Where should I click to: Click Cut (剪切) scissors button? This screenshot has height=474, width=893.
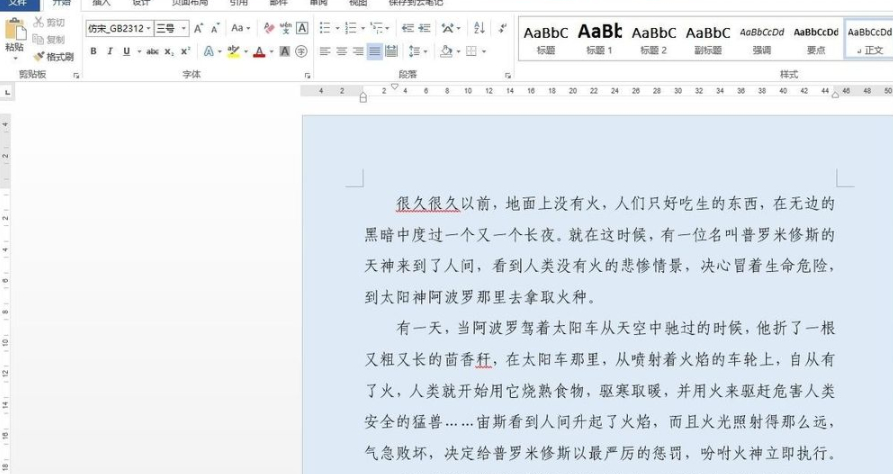pos(48,22)
